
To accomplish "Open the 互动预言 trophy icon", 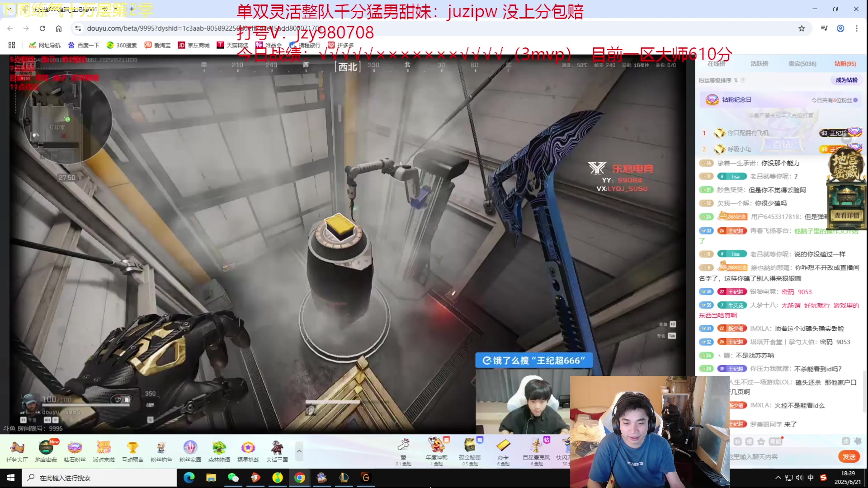I will pos(132,450).
